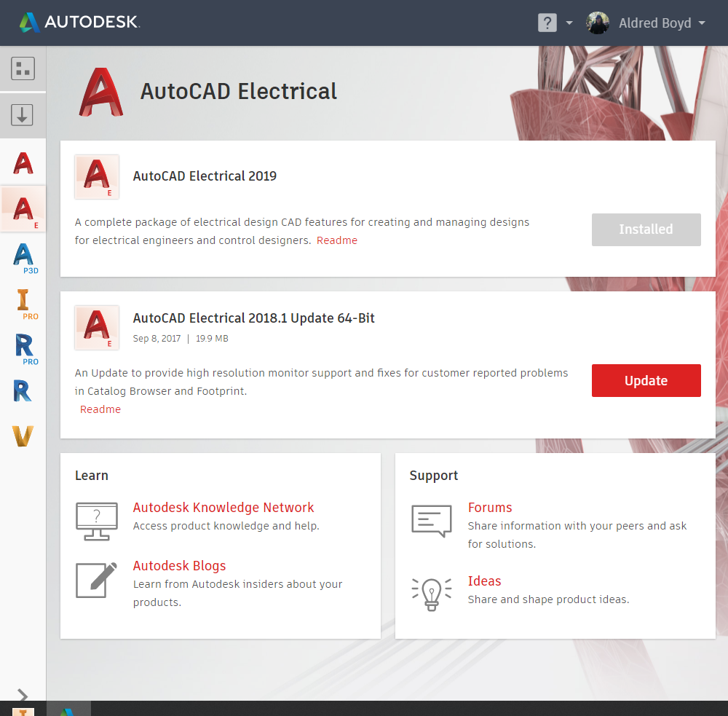Open the products grid view icon at top left
This screenshot has width=728, height=716.
(x=23, y=68)
